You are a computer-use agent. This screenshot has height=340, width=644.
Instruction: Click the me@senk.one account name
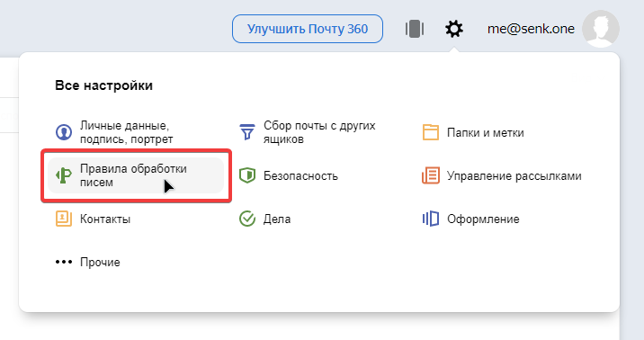531,29
